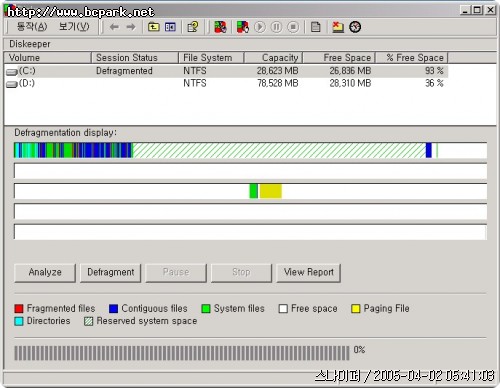The width and height of the screenshot is (500, 388).
Task: Click the view report document icon
Action: [x=315, y=27]
